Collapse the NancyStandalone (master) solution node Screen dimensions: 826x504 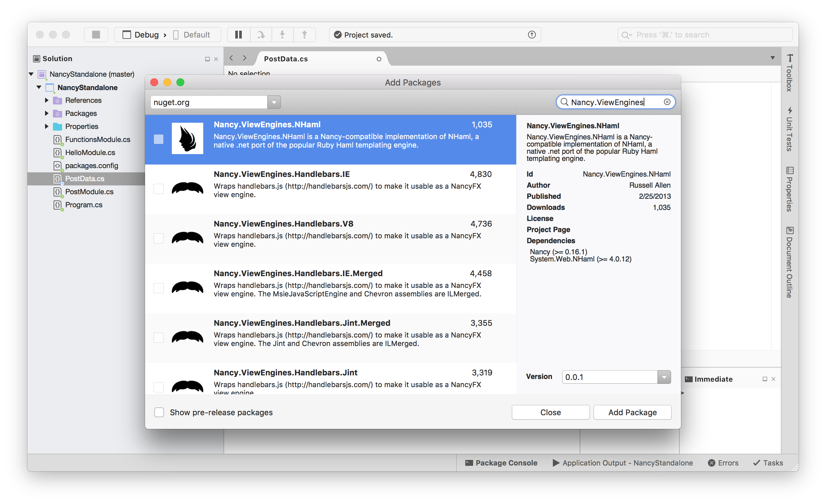pos(31,74)
